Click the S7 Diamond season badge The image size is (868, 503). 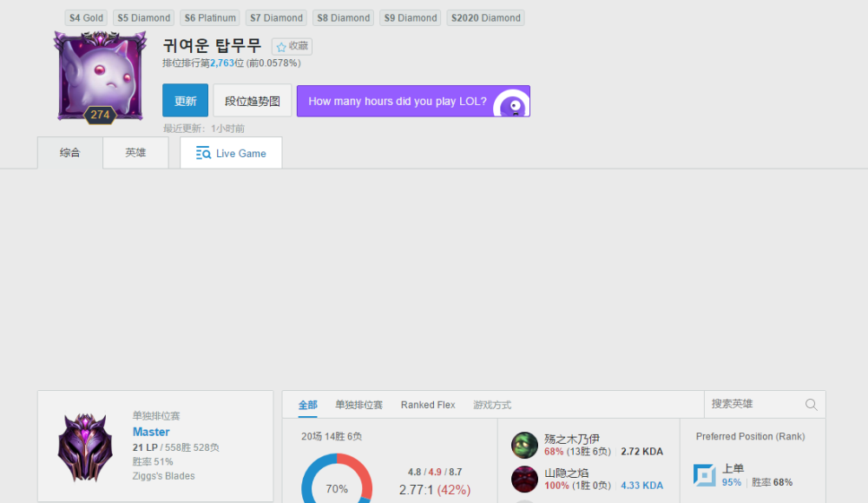click(276, 17)
